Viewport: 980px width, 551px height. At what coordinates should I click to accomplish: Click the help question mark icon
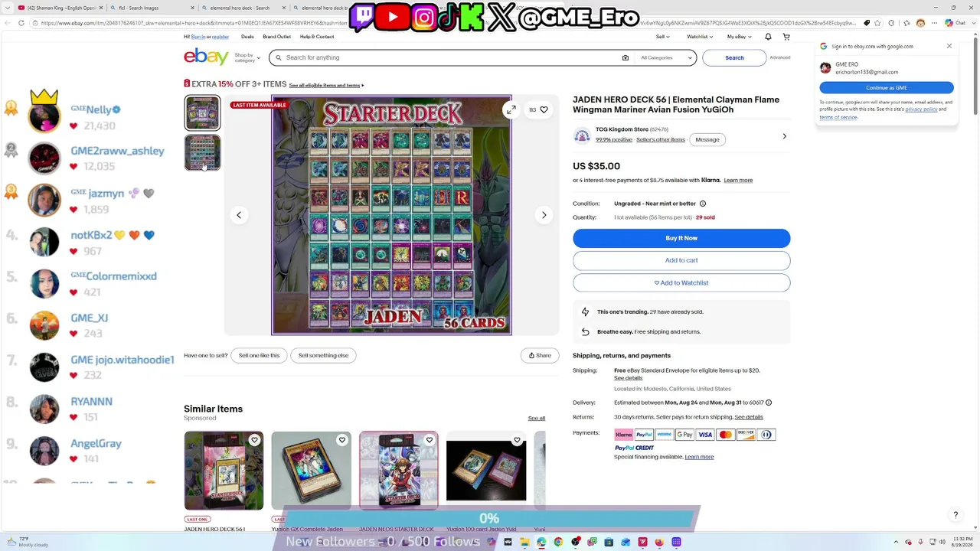(955, 515)
